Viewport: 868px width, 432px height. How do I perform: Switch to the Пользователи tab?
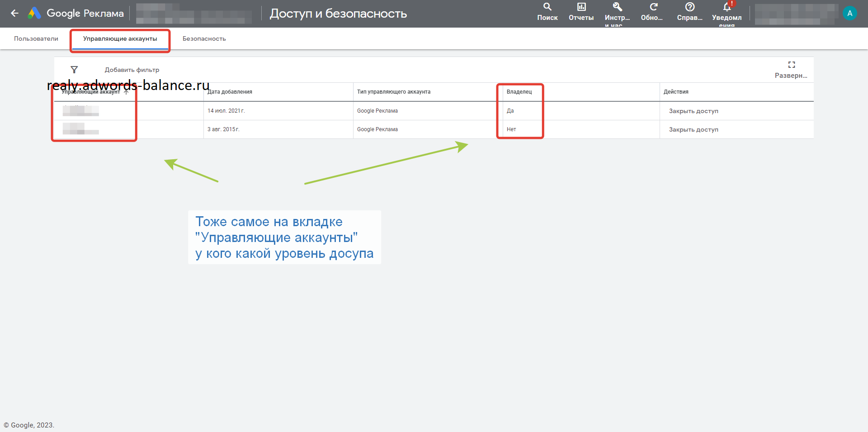[36, 39]
